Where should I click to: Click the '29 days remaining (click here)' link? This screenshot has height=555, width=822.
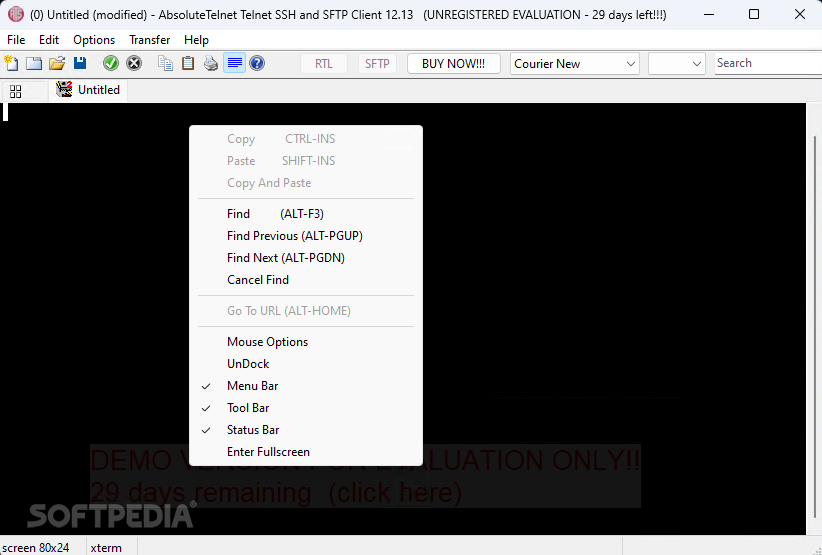coord(276,493)
